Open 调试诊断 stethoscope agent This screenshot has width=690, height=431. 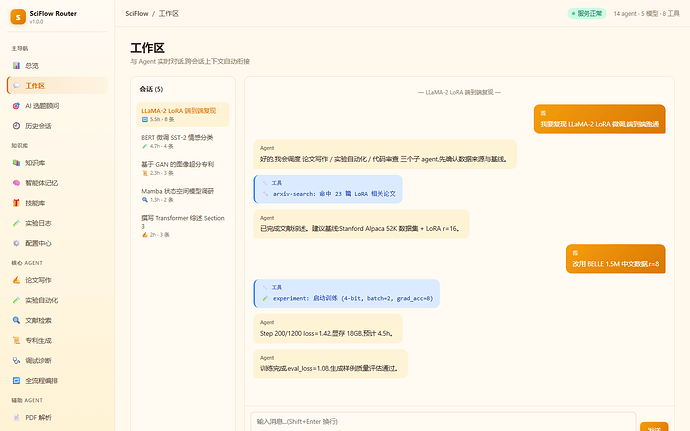pos(57,361)
